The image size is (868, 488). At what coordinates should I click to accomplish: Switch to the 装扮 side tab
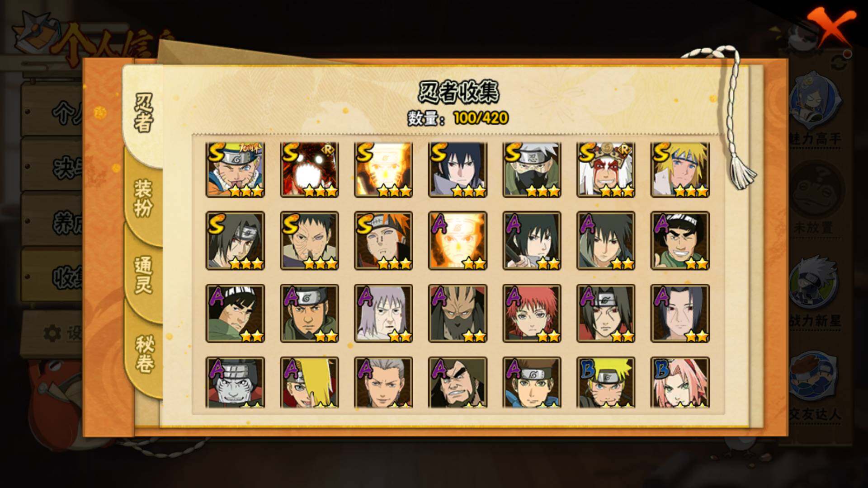(143, 198)
